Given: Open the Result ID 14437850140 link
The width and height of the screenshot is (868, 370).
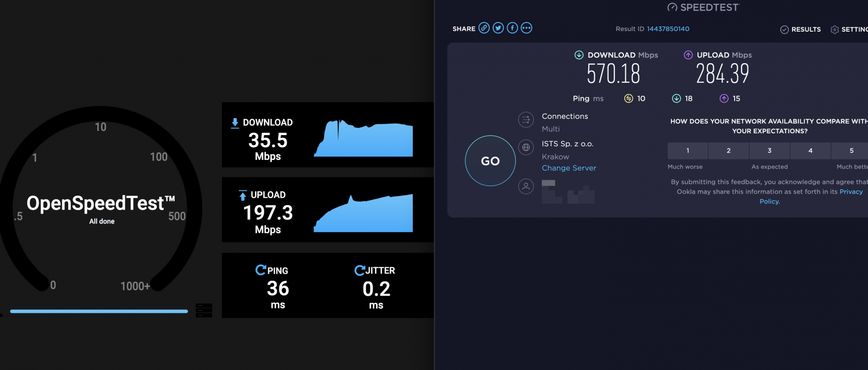Looking at the screenshot, I should coord(668,29).
